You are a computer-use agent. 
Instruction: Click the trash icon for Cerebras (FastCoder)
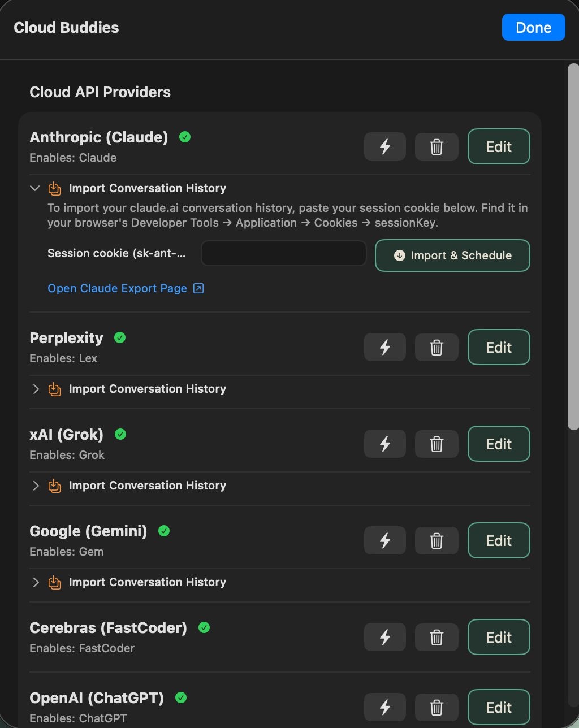[x=437, y=637]
